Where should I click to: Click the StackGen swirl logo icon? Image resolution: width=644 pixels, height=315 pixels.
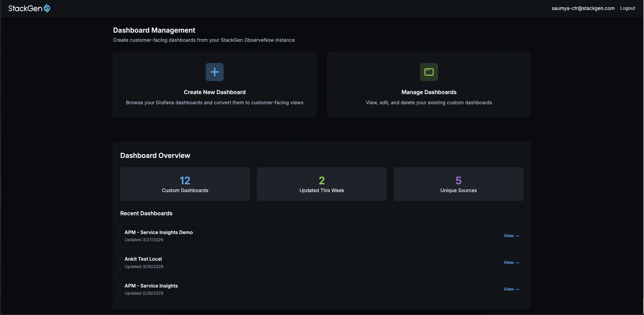pyautogui.click(x=47, y=8)
